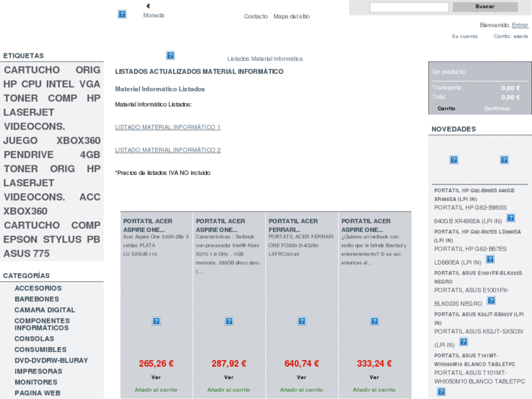Click the broken image icon before Listados Material Informática
Screen dimensions: 532x399
(171, 56)
